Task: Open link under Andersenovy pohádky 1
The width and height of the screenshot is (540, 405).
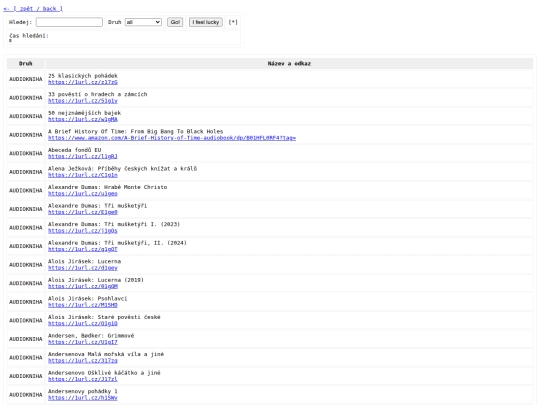Action: [83, 398]
